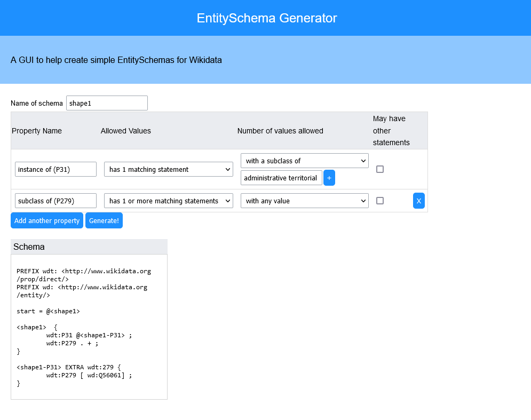Click the Schema panel heading
Screen dimensions: 531x420
29,247
